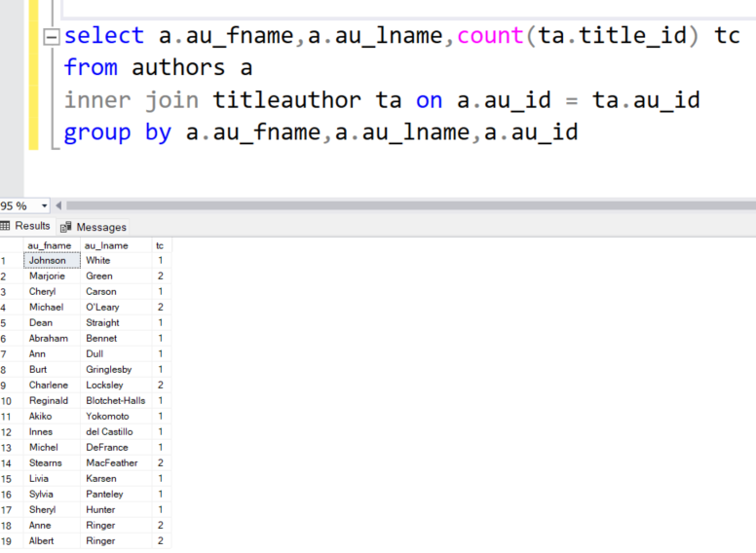Click the Messages tab icon
Screen dimensions: 756x553
tap(66, 227)
